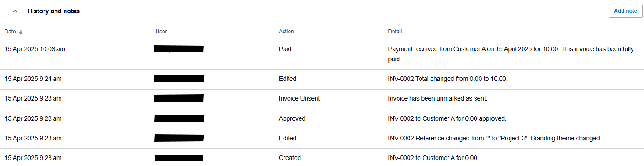Select the User column header
The image size is (644, 166).
point(161,32)
